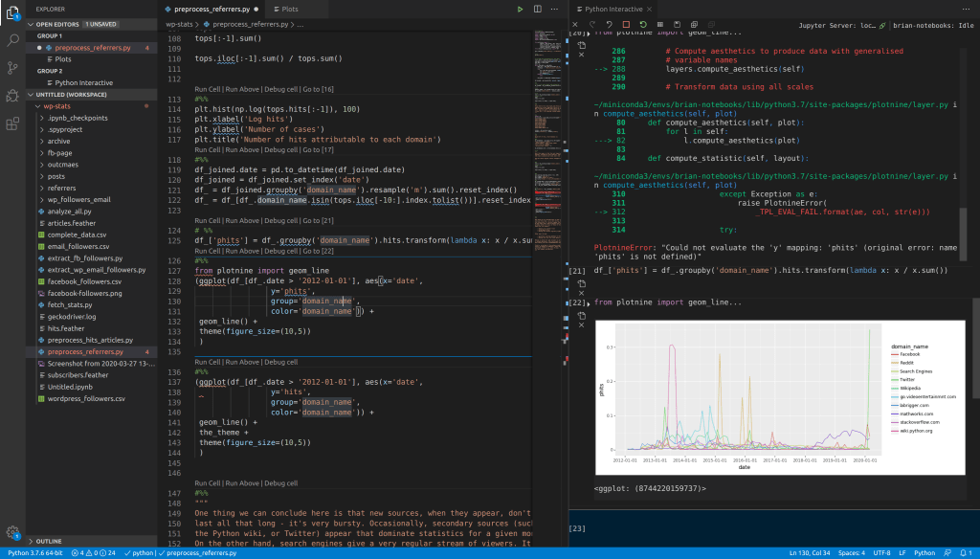980x559 pixels.
Task: Export interactive window as notebook
Action: tap(677, 25)
